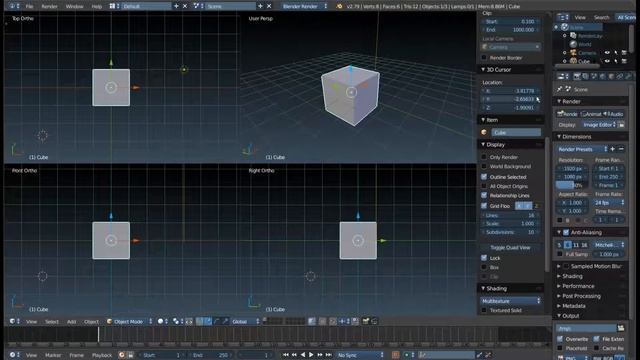Jump to the previous keyframe

[x=294, y=355]
